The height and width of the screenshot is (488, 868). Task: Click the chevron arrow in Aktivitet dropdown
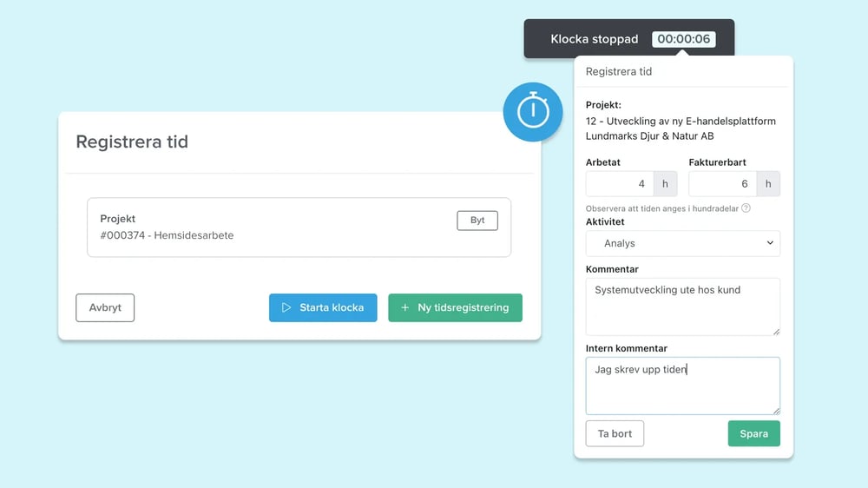(769, 244)
